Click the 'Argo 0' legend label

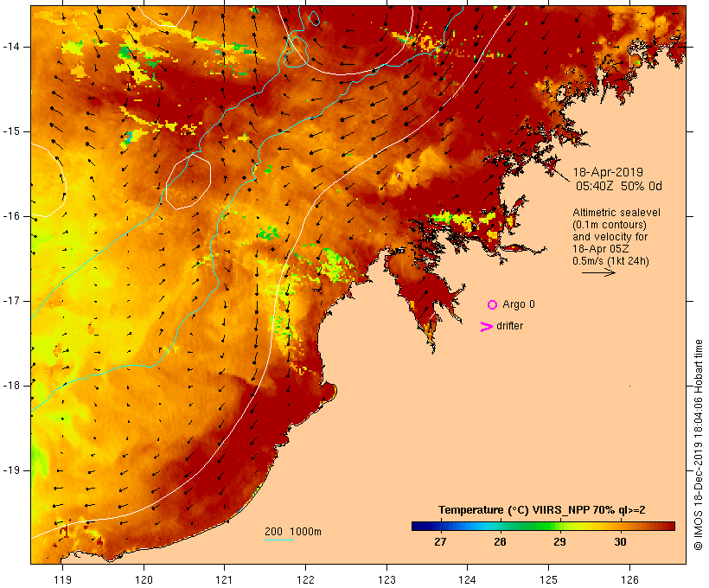point(519,304)
